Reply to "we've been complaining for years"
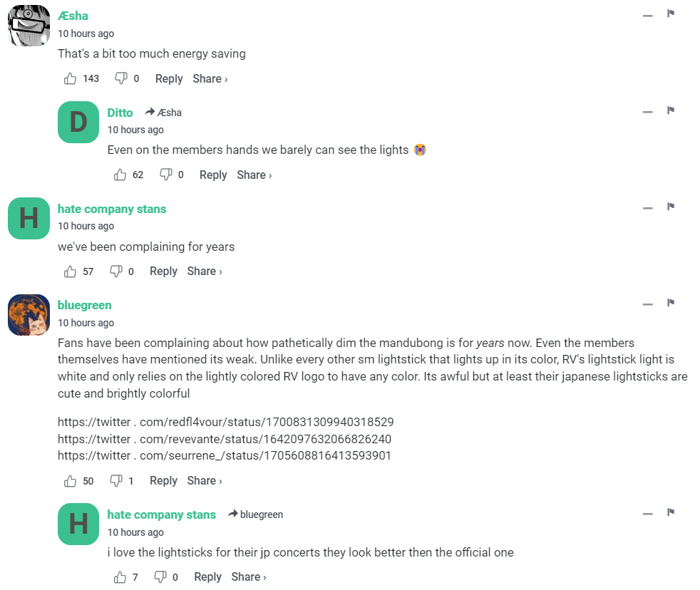This screenshot has height=590, width=700. [x=163, y=271]
